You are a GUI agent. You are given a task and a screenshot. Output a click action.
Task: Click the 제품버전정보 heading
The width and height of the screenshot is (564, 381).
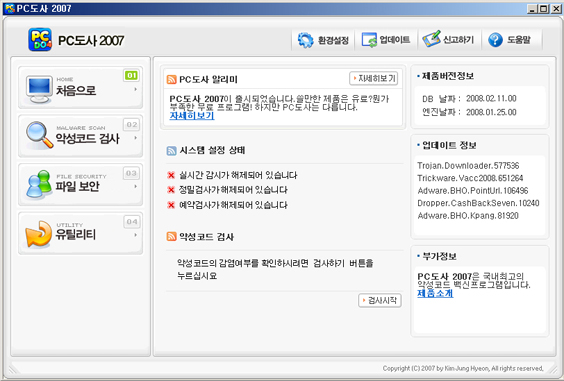[x=448, y=76]
